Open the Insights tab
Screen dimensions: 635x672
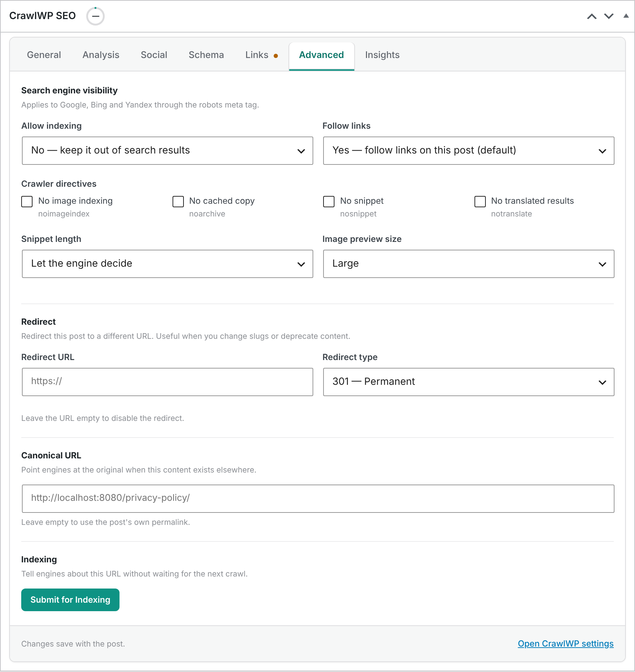tap(382, 55)
